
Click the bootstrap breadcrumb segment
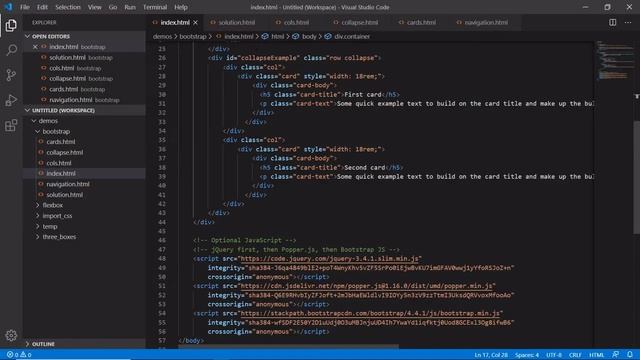(x=193, y=36)
